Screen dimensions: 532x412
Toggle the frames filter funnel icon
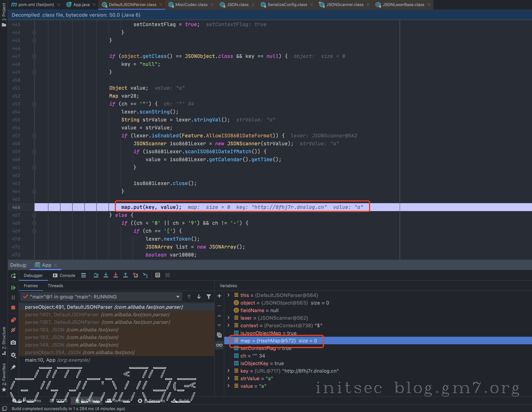coord(209,297)
